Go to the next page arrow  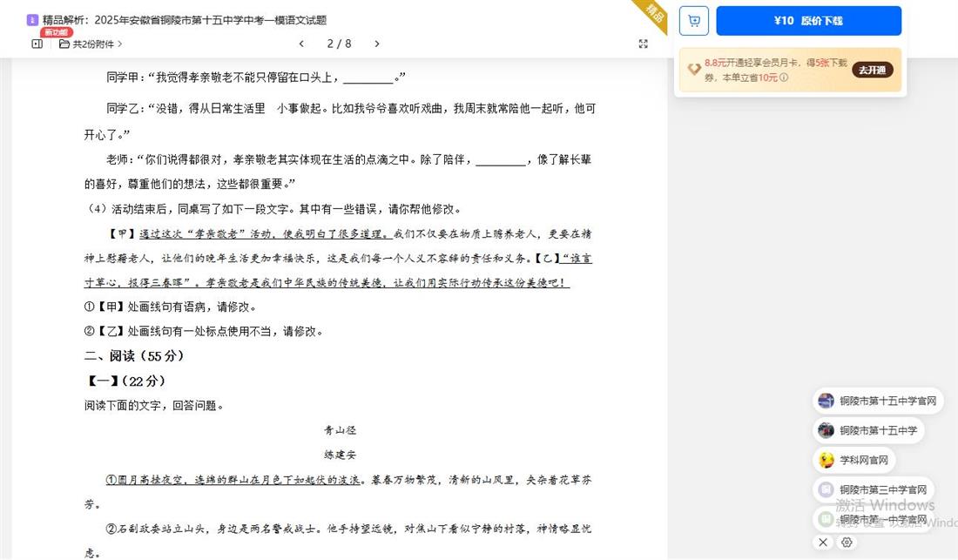point(377,44)
